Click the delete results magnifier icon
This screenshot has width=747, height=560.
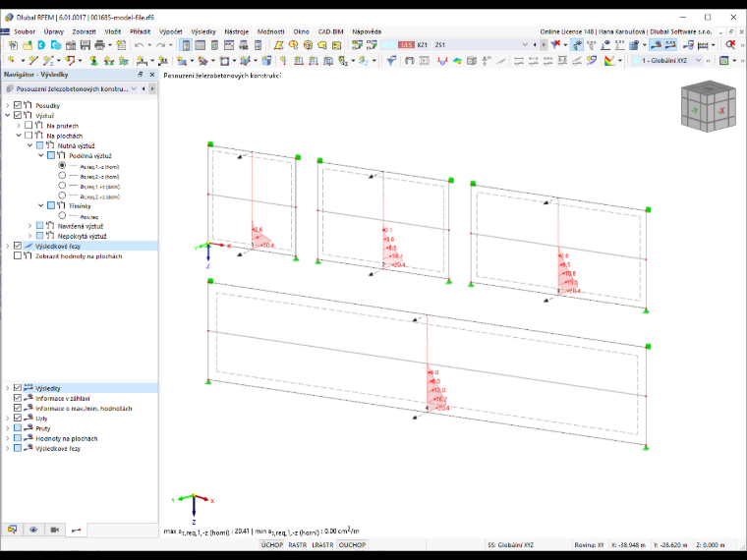coord(730,45)
